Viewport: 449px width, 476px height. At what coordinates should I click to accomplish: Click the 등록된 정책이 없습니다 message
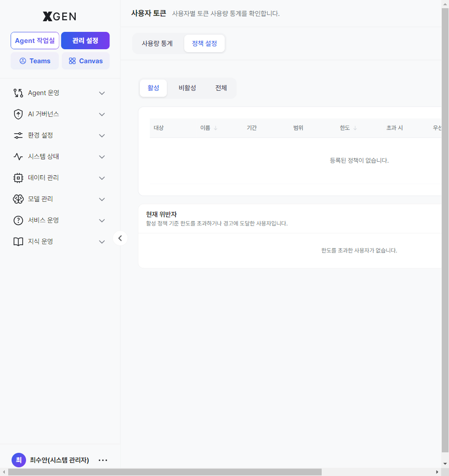[359, 161]
